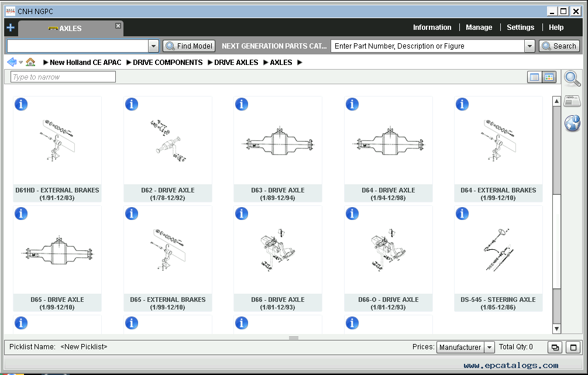Viewport: 588px width, 375px height.
Task: Show info for D64 Drive Axle
Action: (x=352, y=104)
